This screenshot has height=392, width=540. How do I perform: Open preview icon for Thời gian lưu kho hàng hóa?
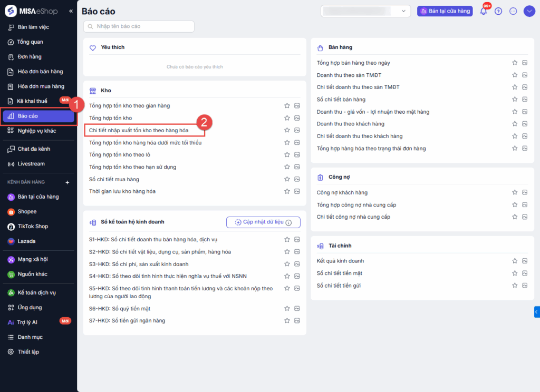tap(297, 191)
